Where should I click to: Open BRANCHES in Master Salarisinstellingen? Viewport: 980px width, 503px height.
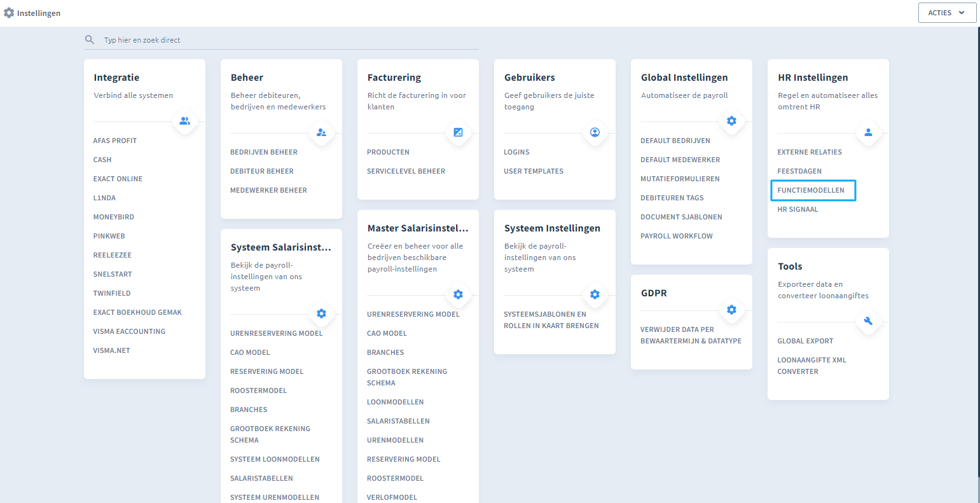pyautogui.click(x=385, y=352)
